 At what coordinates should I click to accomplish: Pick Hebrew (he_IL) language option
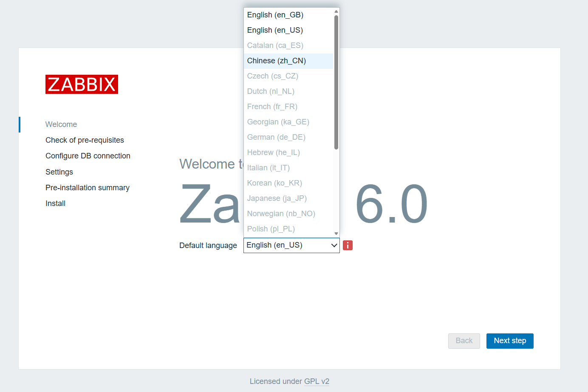tap(288, 152)
